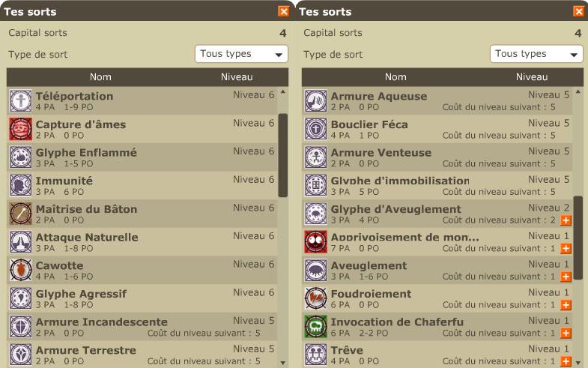This screenshot has height=368, width=588.
Task: Sort by Niveau column in right window
Action: (532, 77)
